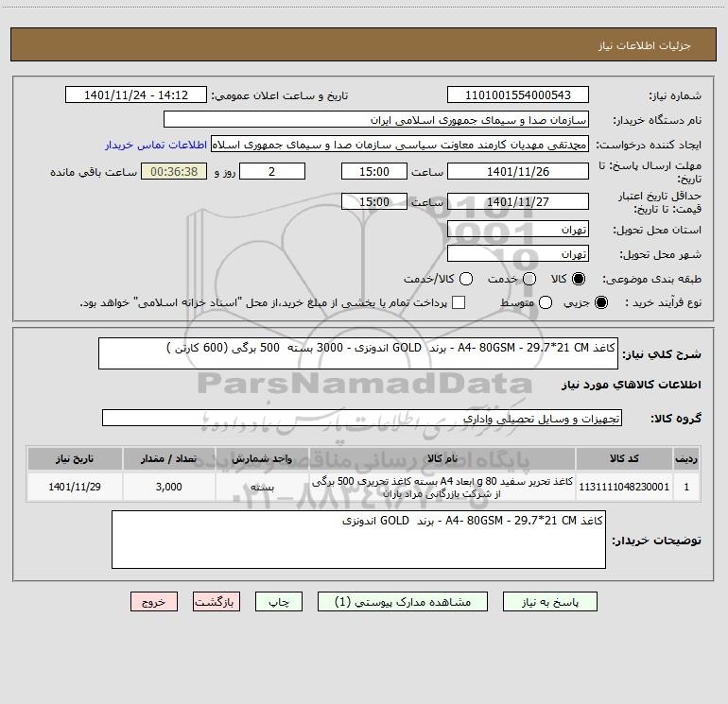
Task: Choose the متوسط purchase type radio
Action: pos(546,302)
